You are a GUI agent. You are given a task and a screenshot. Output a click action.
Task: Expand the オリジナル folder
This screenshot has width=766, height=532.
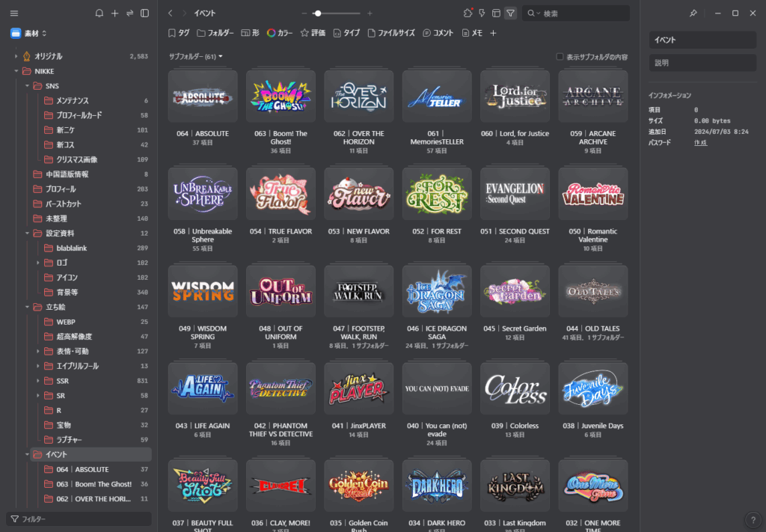click(x=16, y=56)
